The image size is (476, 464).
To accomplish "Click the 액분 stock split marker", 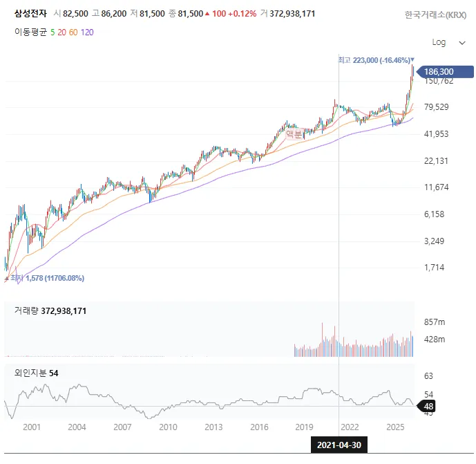I will (294, 135).
